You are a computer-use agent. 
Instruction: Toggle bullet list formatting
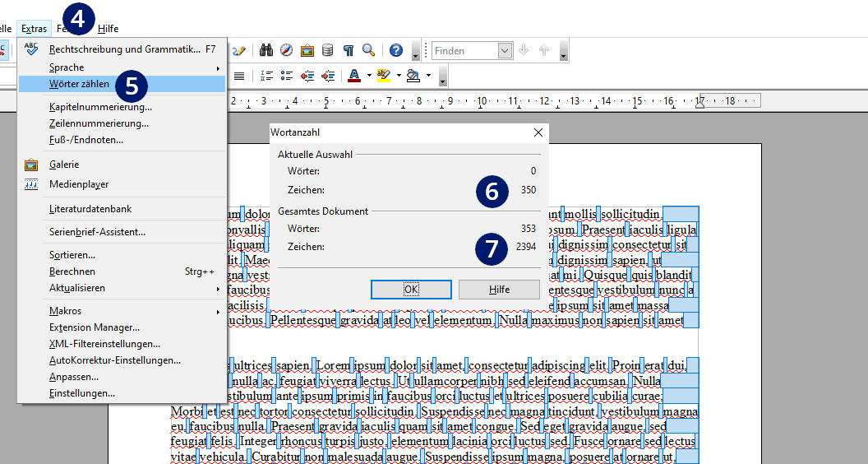click(287, 76)
